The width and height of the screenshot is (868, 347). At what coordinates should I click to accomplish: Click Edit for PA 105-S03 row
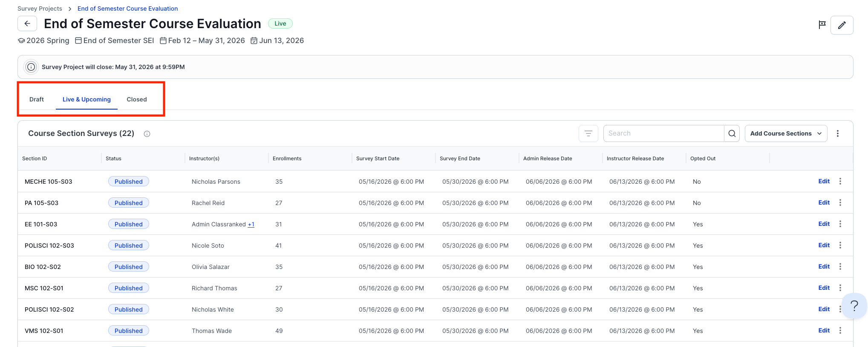[824, 202]
